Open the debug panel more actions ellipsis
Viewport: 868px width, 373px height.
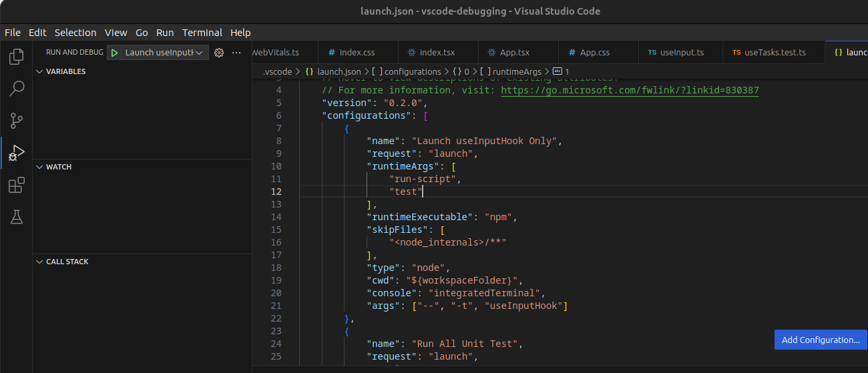236,53
